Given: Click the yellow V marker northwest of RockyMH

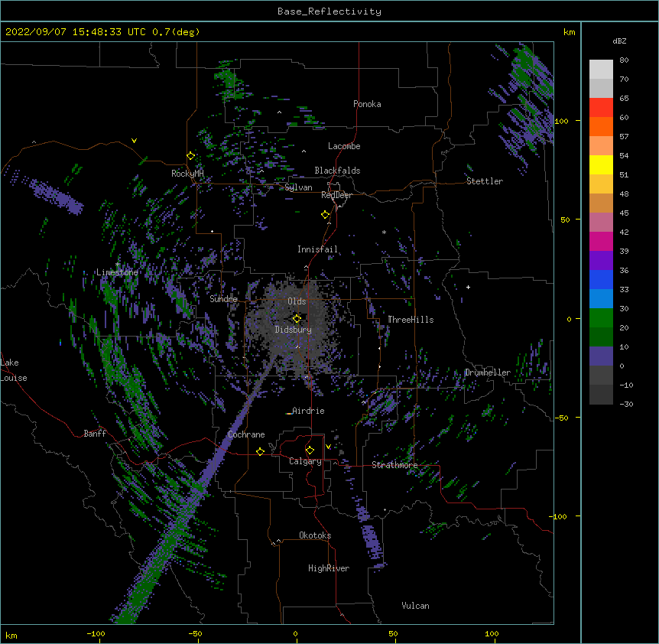Looking at the screenshot, I should (x=134, y=141).
